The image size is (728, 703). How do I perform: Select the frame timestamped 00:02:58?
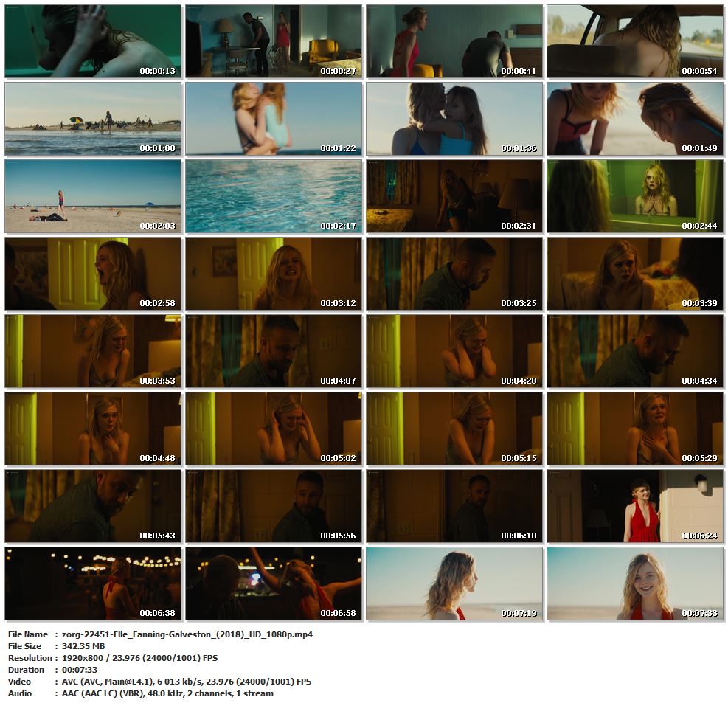pos(93,274)
